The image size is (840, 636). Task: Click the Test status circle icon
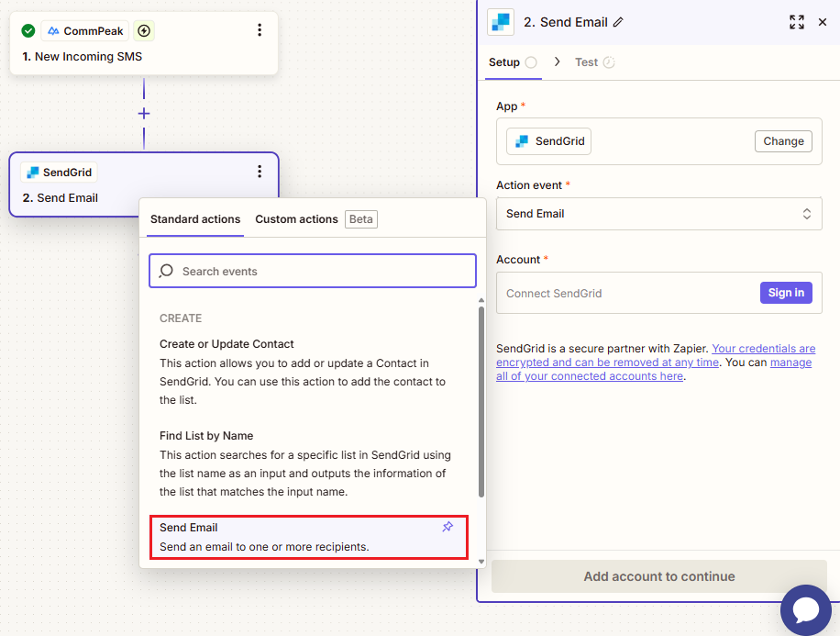[609, 62]
